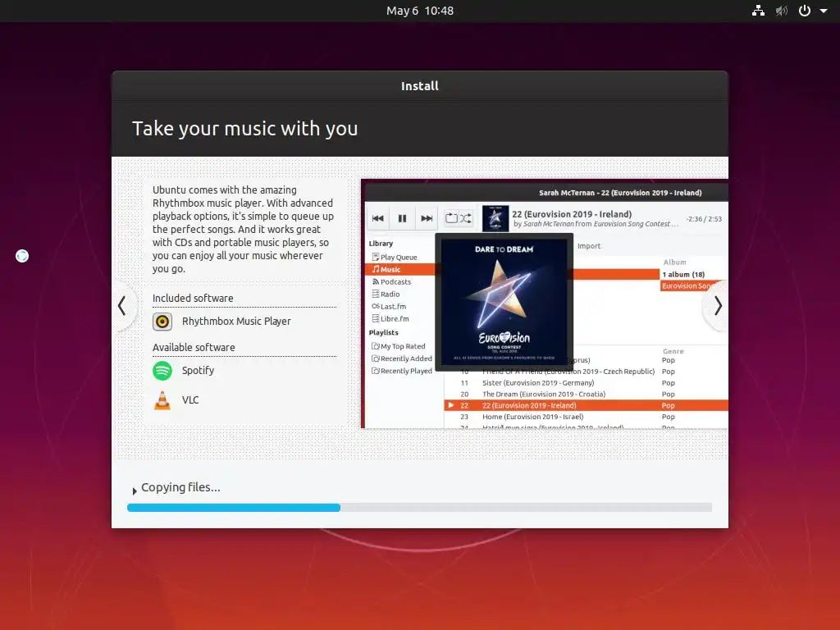Click the Spotify icon
This screenshot has height=630, width=840.
162,371
